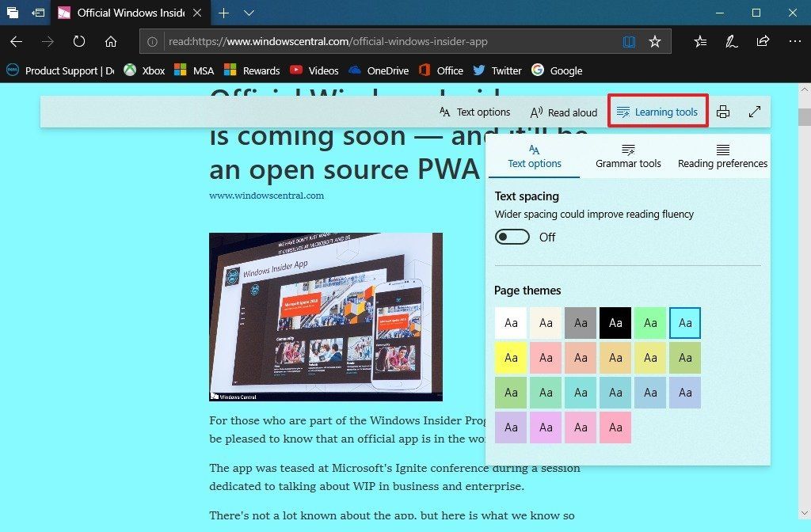Select the Text options tab in the panel
Image resolution: width=811 pixels, height=532 pixels.
point(535,157)
